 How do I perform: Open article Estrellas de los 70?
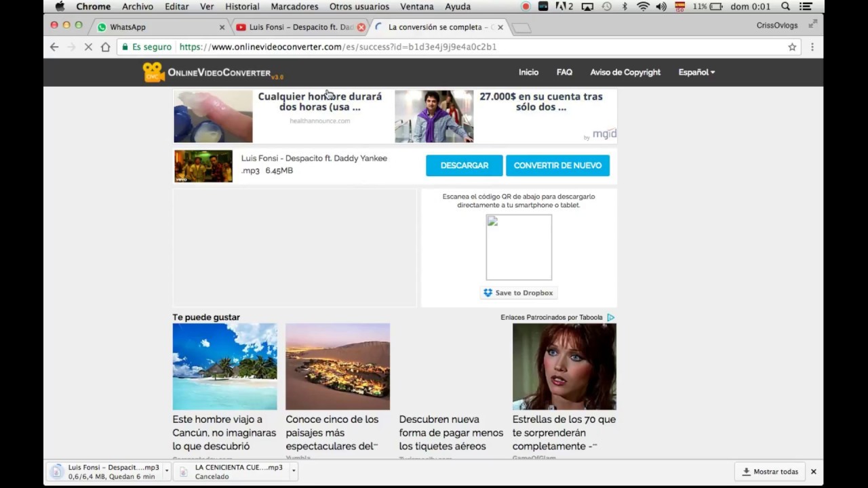point(564,432)
